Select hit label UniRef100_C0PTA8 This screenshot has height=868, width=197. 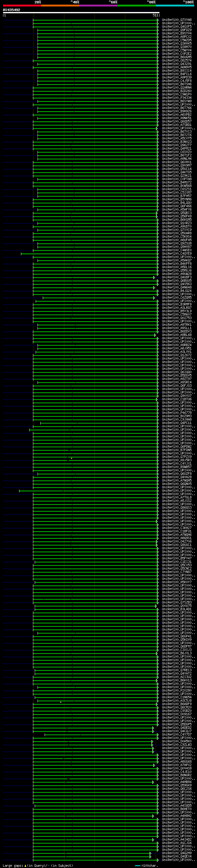[x=177, y=179]
